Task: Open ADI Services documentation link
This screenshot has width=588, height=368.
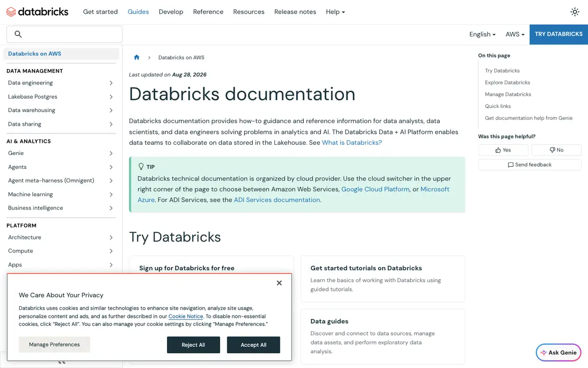Action: tap(277, 200)
